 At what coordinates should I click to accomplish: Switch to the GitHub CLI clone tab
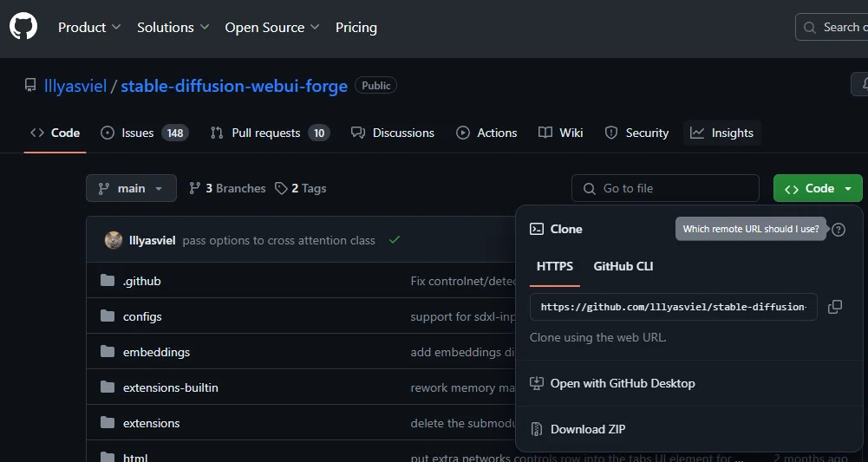coord(623,266)
